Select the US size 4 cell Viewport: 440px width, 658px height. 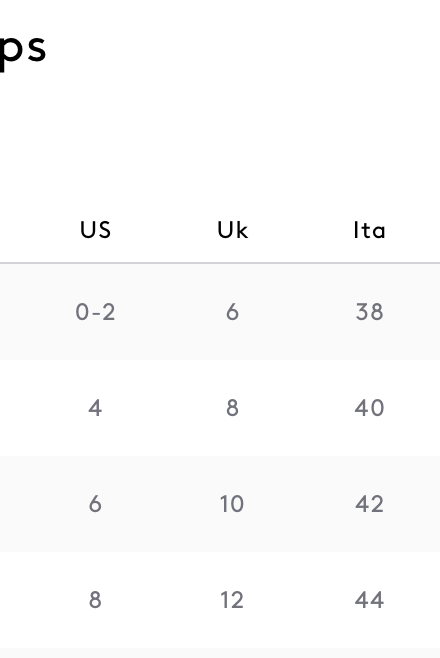click(x=95, y=408)
